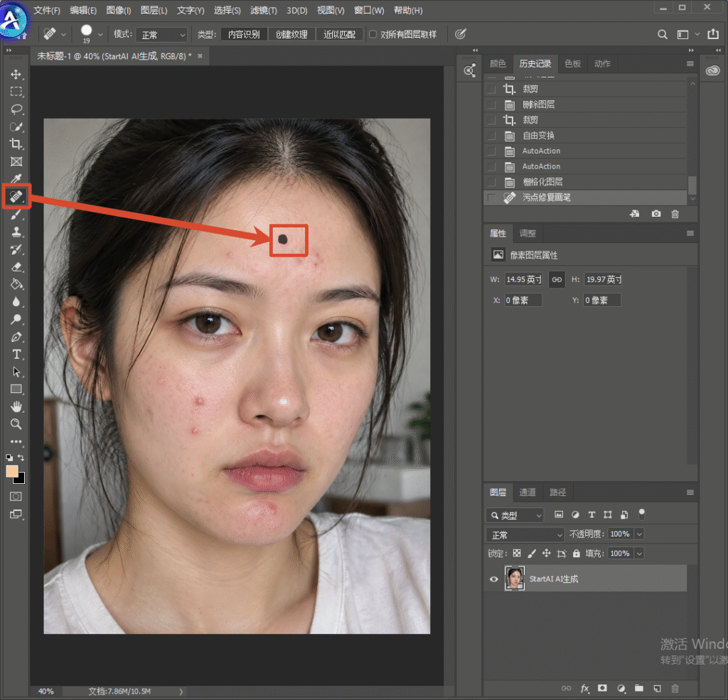
Task: Select the Eraser tool
Action: tap(16, 267)
